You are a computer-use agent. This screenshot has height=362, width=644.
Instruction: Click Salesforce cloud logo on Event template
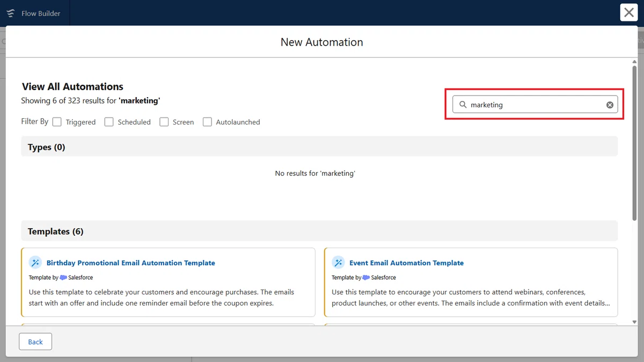pyautogui.click(x=366, y=278)
